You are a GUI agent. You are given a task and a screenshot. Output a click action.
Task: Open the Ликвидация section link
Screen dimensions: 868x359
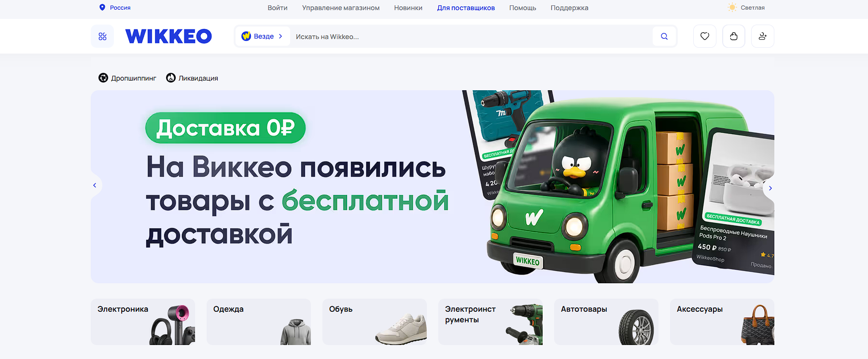192,78
